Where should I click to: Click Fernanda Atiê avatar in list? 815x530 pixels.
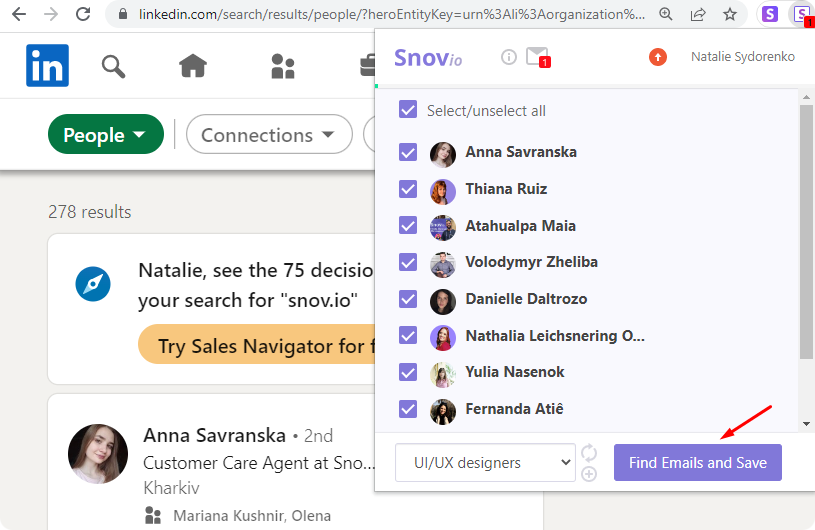(x=443, y=411)
